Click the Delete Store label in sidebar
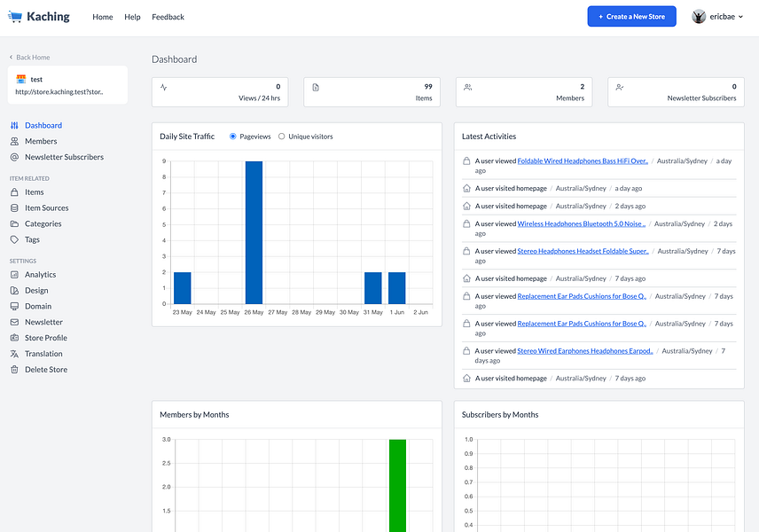The height and width of the screenshot is (532, 759). [46, 370]
